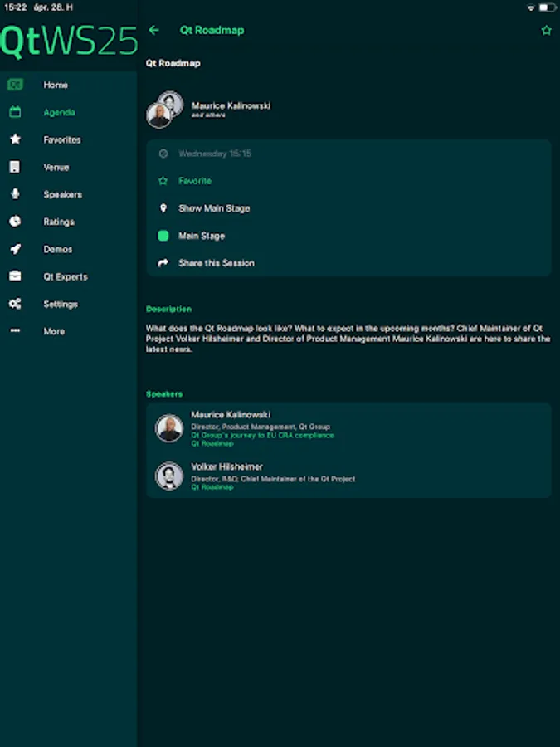Click the Qt Roadmap header title
The height and width of the screenshot is (747, 560).
[212, 30]
